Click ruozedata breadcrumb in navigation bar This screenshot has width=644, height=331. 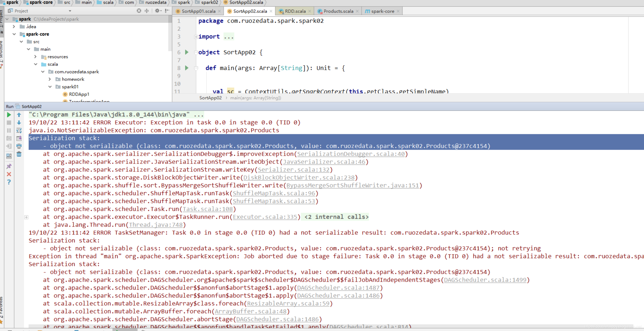[x=153, y=2]
